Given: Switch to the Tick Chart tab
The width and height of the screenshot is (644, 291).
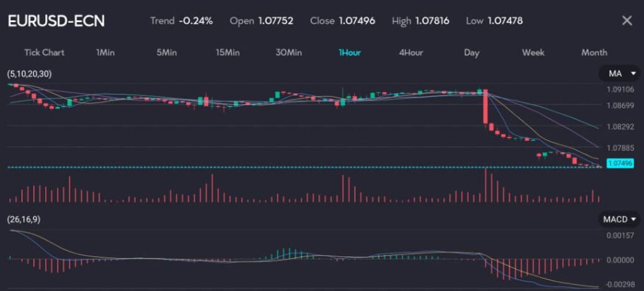Looking at the screenshot, I should 44,52.
